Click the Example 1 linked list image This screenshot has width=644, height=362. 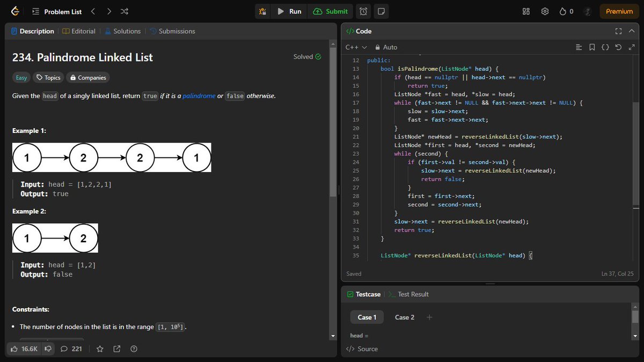[112, 158]
